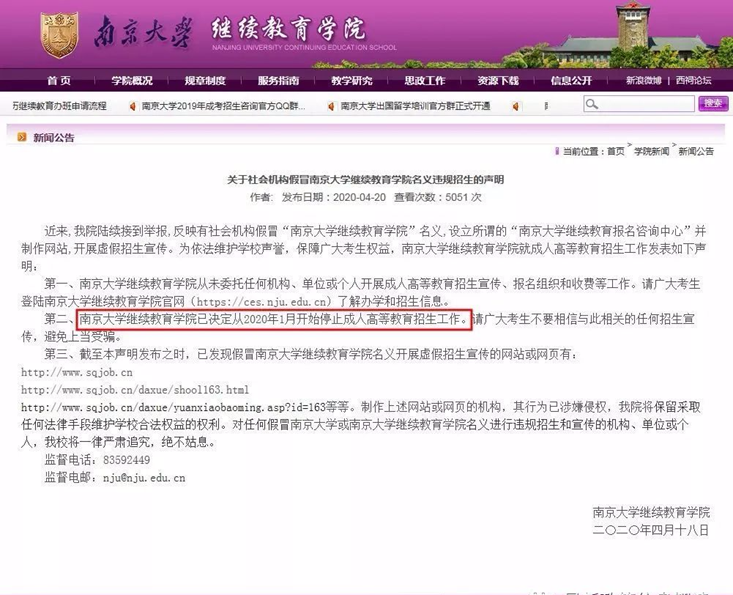Screen dimensions: 733x595
Task: Open the 资源下载 menu item
Action: pyautogui.click(x=498, y=80)
